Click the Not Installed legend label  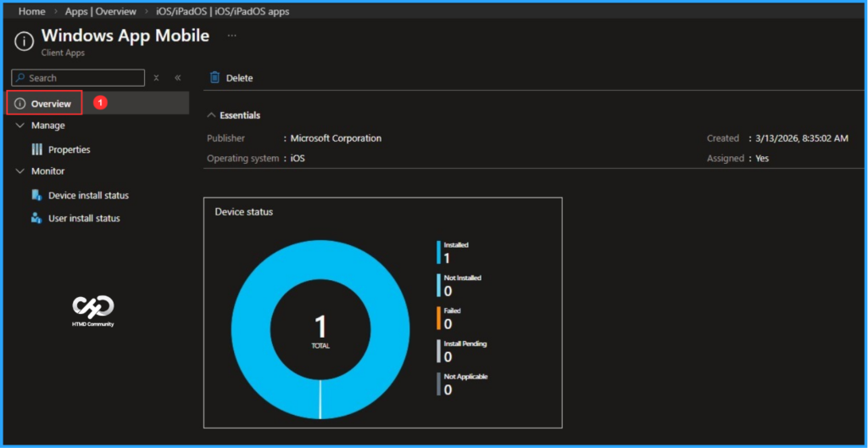[462, 277]
